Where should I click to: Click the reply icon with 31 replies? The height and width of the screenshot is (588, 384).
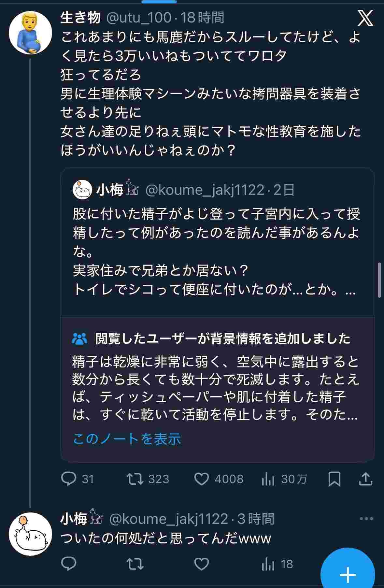click(69, 479)
